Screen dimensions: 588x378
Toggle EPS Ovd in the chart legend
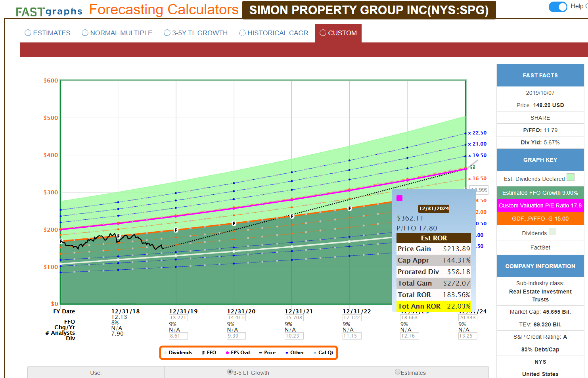(238, 353)
